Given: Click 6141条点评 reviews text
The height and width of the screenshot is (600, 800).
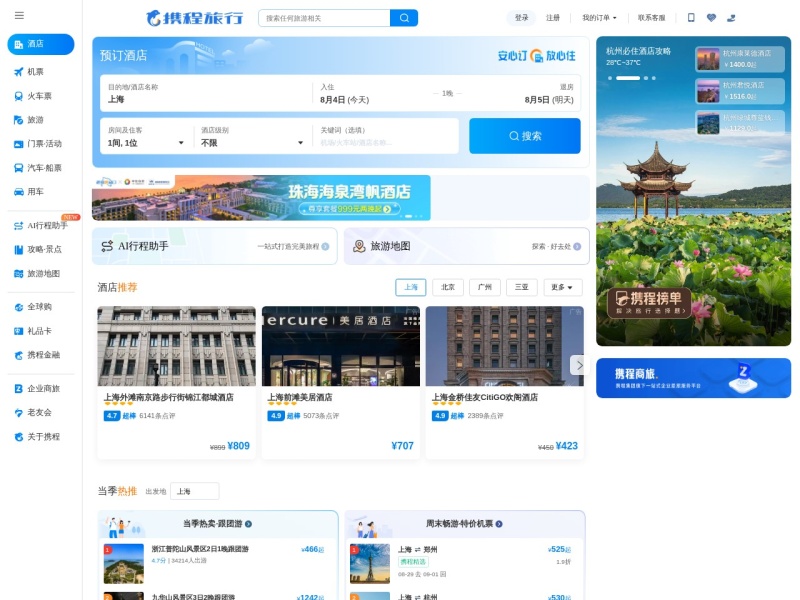Looking at the screenshot, I should [x=157, y=416].
